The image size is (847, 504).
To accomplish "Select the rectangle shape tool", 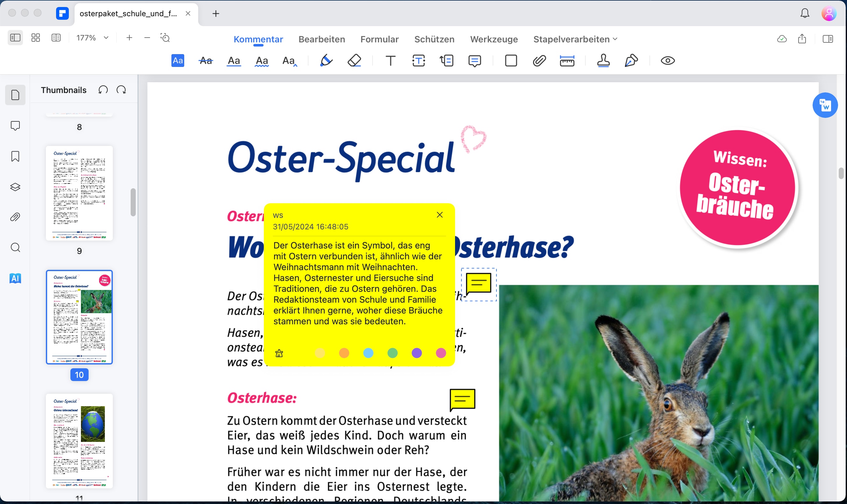I will (511, 61).
